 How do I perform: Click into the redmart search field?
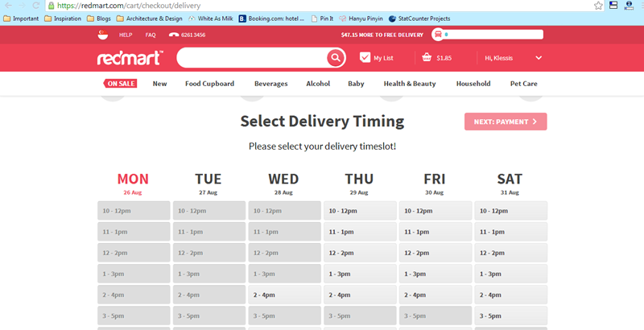pyautogui.click(x=253, y=57)
